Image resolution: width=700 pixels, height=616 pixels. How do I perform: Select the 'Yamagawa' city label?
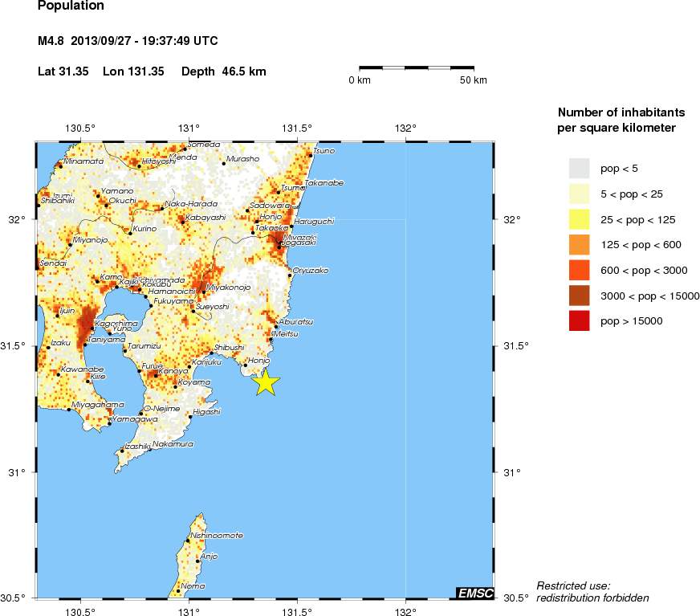[x=135, y=419]
